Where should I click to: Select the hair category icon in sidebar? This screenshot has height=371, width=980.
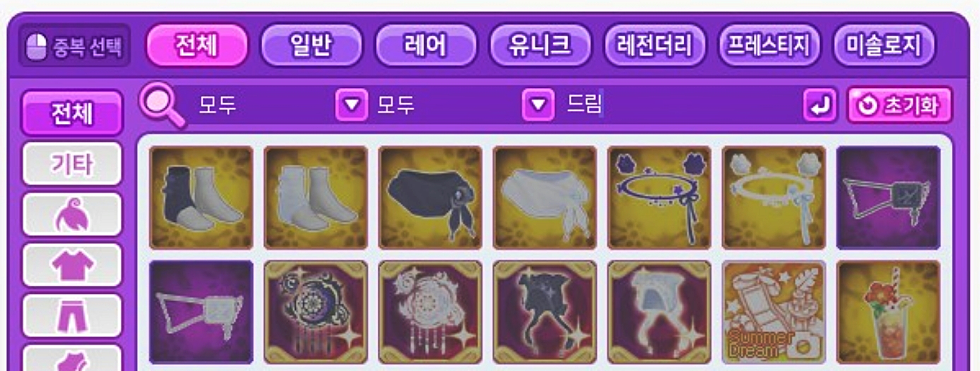pos(72,214)
